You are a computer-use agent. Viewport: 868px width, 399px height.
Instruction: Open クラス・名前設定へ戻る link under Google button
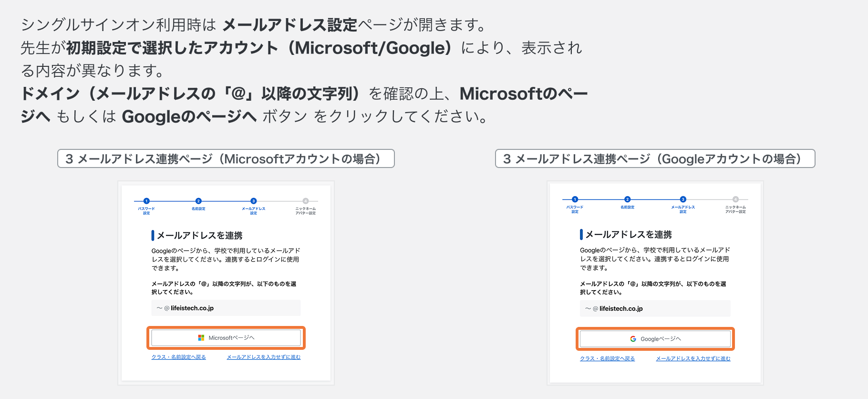click(607, 358)
